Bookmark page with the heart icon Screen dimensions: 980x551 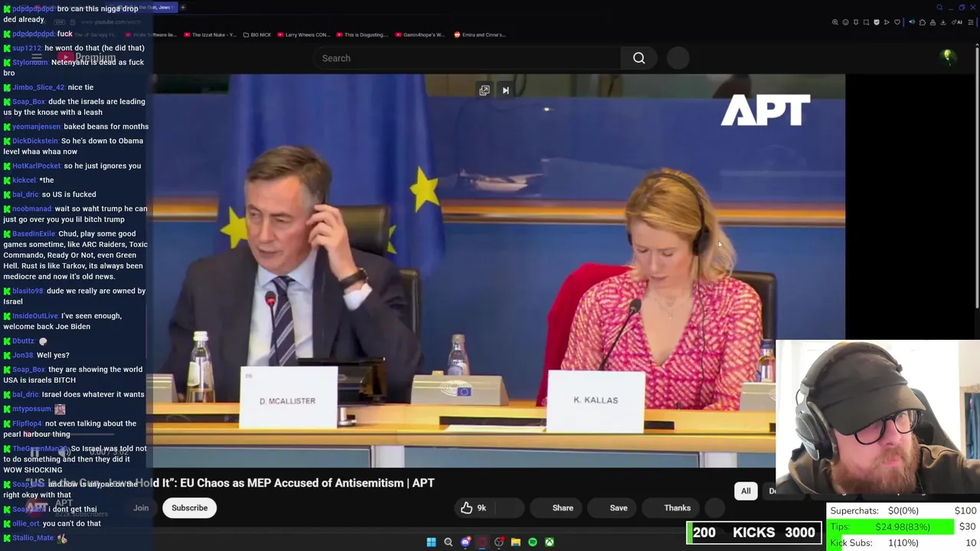897,22
